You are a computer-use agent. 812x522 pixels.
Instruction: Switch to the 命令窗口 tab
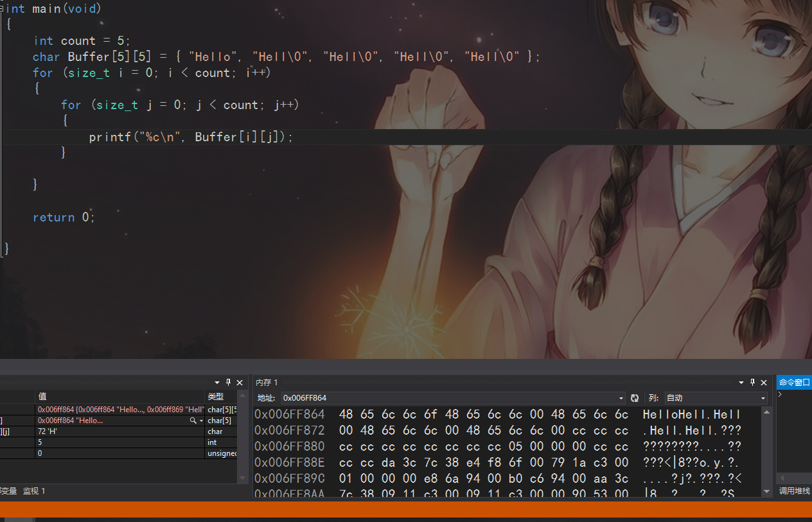[795, 382]
